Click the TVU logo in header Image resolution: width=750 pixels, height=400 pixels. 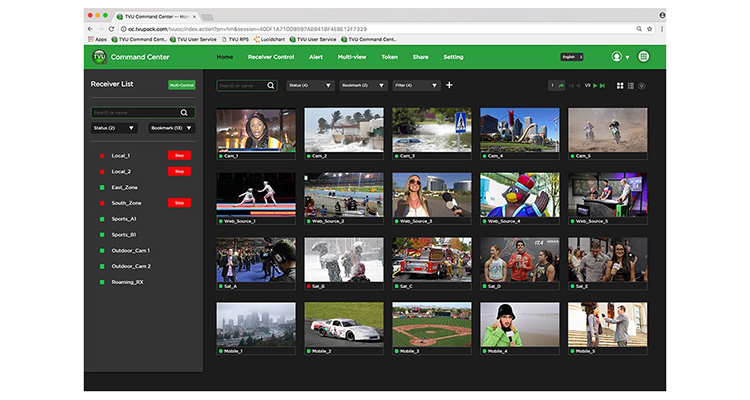pyautogui.click(x=99, y=57)
